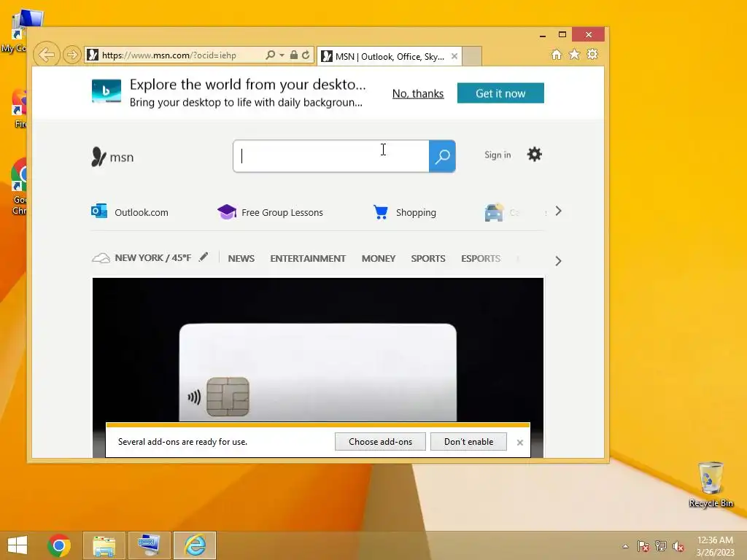Refresh the page with the reload icon

coord(306,55)
